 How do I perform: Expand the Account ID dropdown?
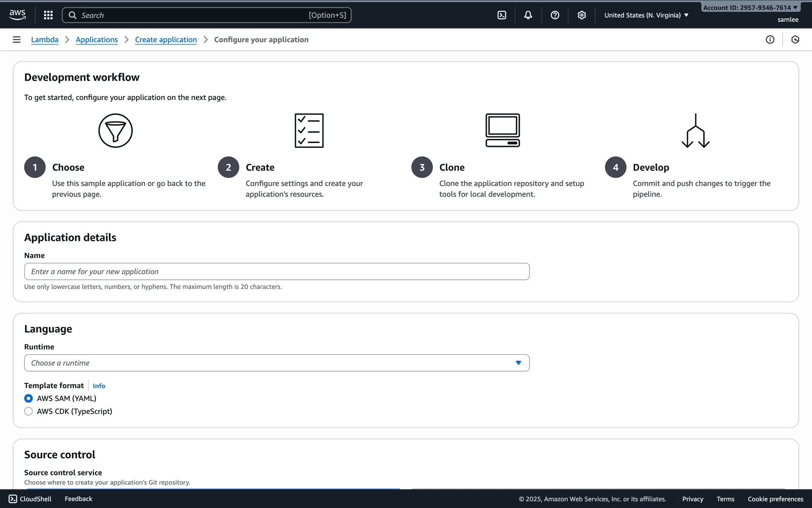point(750,8)
